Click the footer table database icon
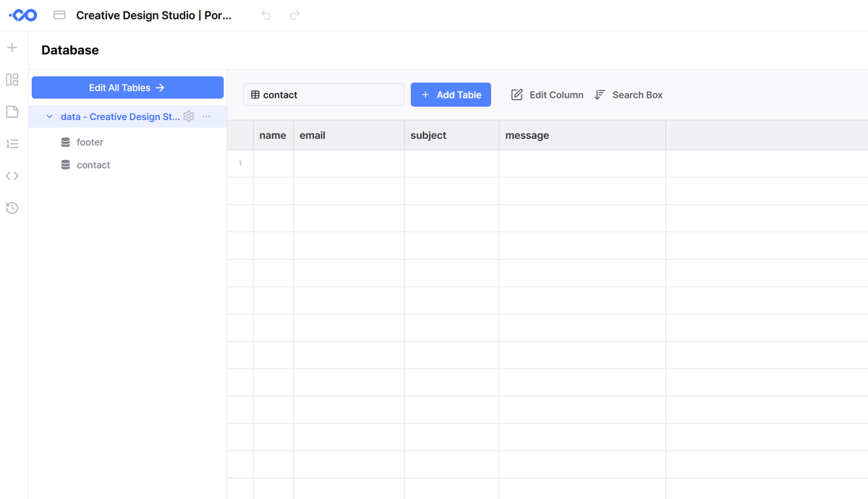Screen dimensions: 868x499 pyautogui.click(x=65, y=142)
